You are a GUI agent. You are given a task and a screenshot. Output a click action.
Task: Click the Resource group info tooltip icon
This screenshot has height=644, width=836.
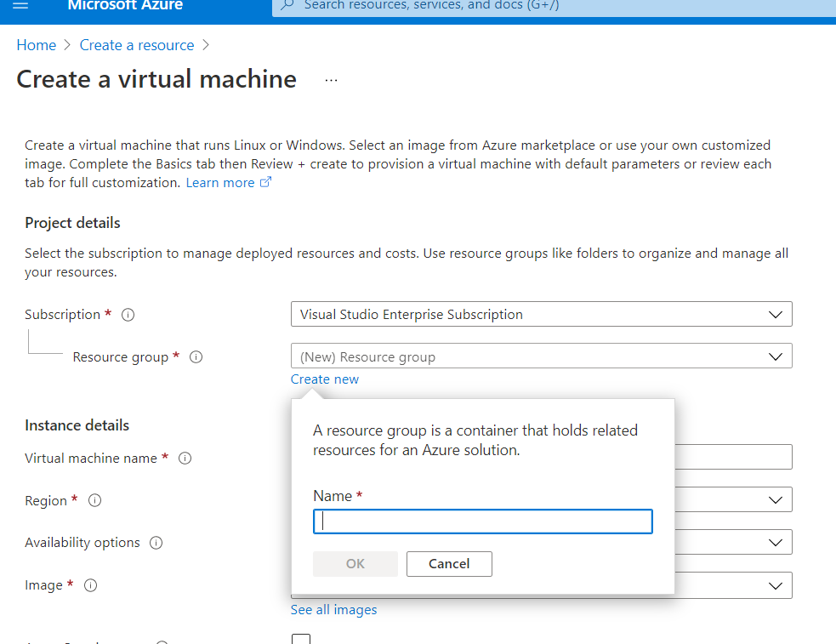pos(196,356)
